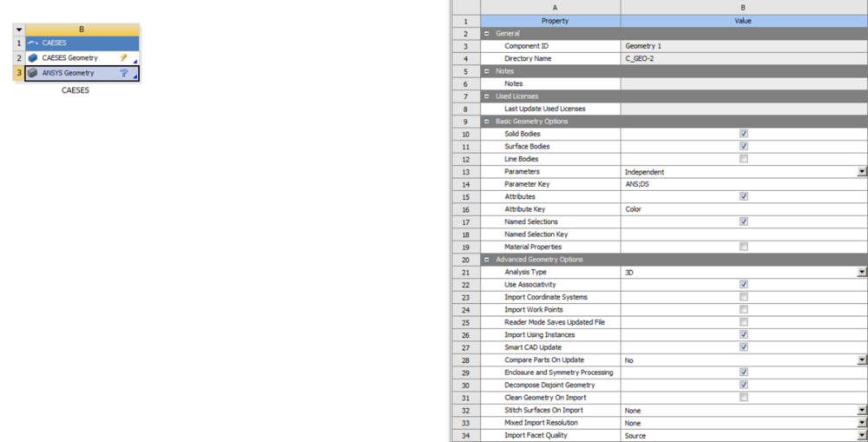
Task: Enable the Material Properties checkbox
Action: point(744,247)
